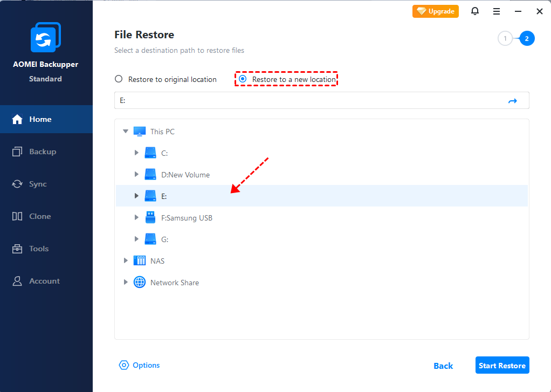Click the Back link
This screenshot has width=551, height=392.
pos(443,366)
